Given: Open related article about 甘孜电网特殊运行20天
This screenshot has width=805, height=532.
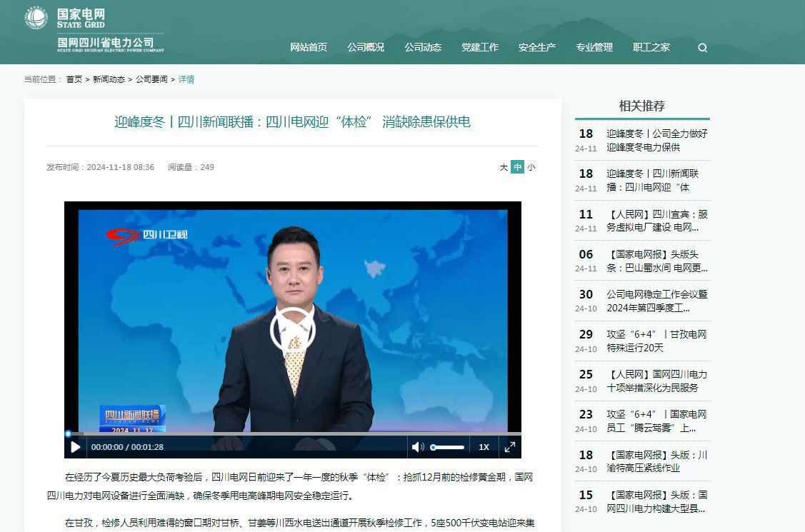Looking at the screenshot, I should 656,341.
